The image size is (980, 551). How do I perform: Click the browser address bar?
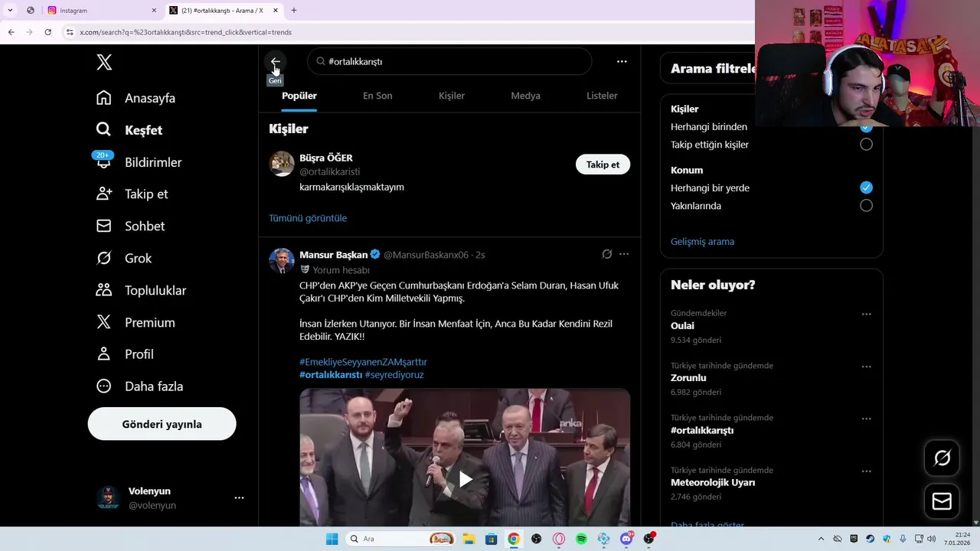click(x=406, y=32)
